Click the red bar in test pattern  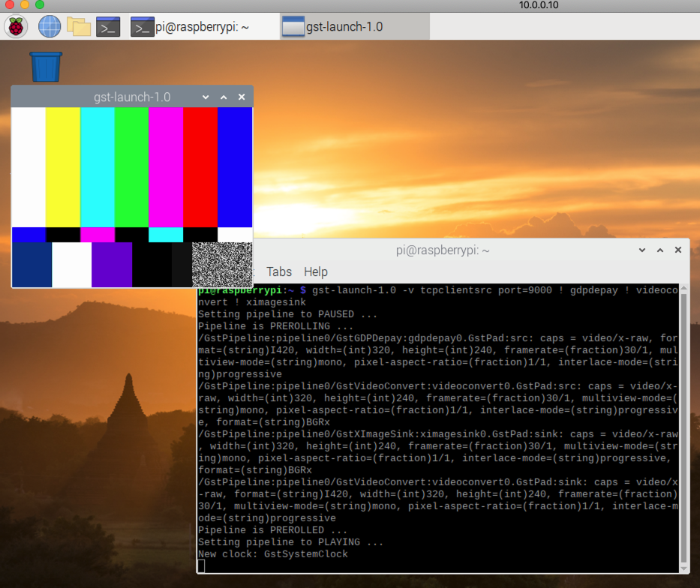pos(200,167)
